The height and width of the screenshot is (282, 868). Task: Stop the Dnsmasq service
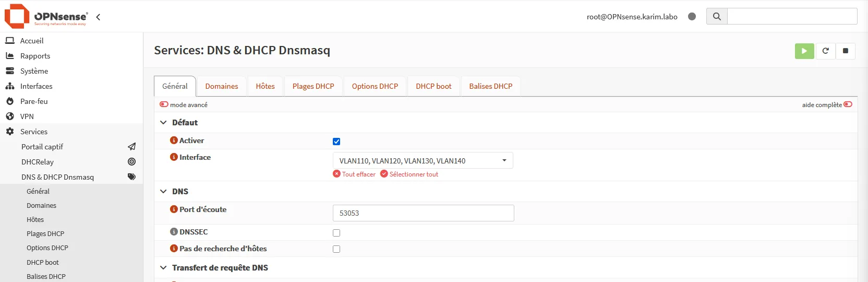click(846, 51)
